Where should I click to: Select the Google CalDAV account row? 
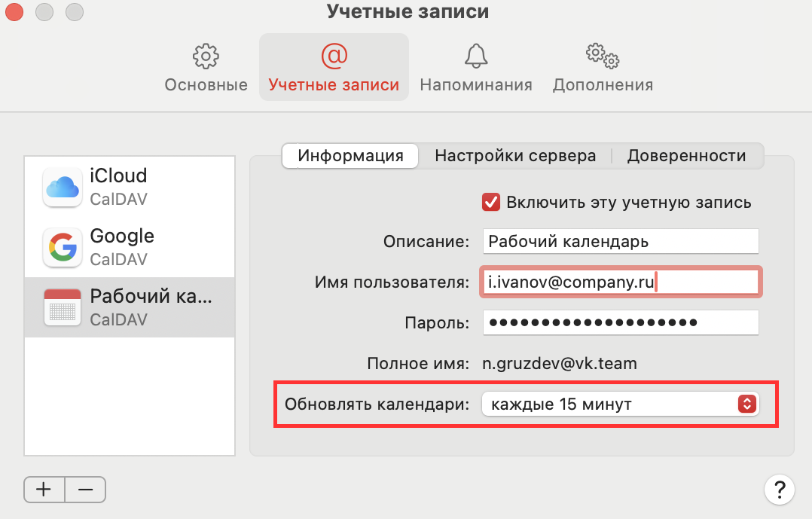[130, 247]
